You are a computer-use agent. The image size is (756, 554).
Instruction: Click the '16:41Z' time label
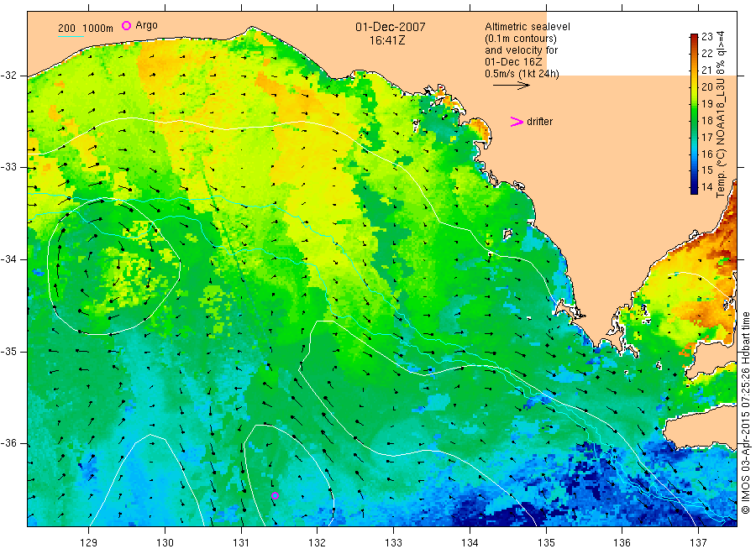click(x=387, y=41)
